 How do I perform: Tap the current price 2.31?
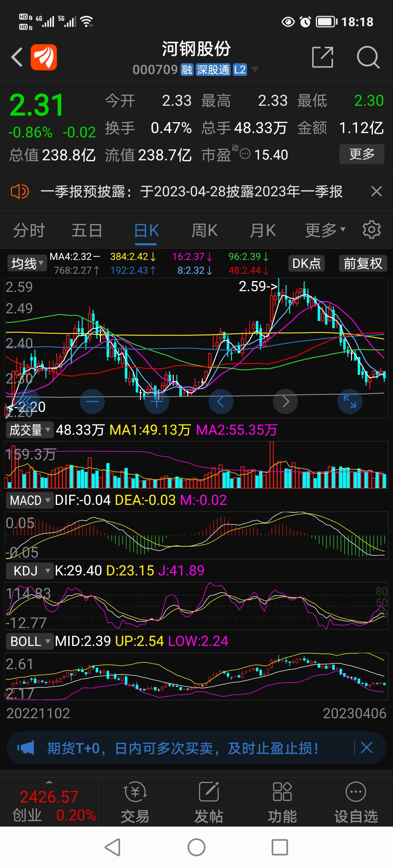pyautogui.click(x=37, y=105)
